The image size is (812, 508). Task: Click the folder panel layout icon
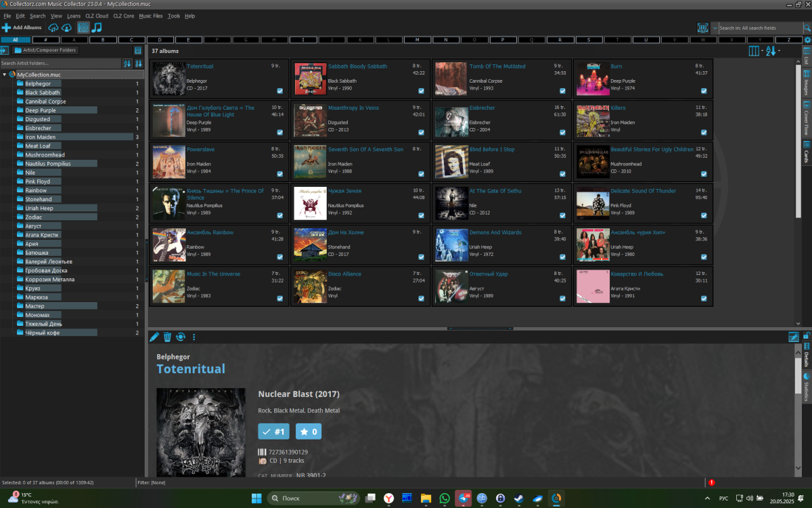[x=138, y=50]
